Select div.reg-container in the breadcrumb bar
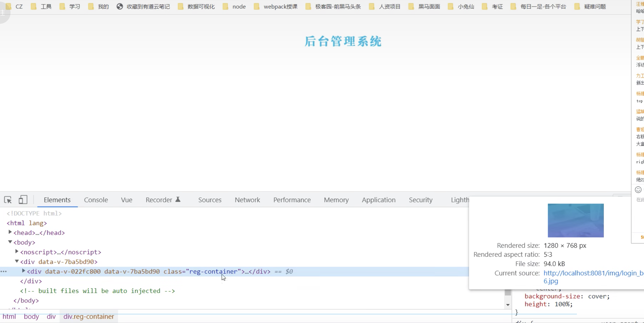 (89, 316)
